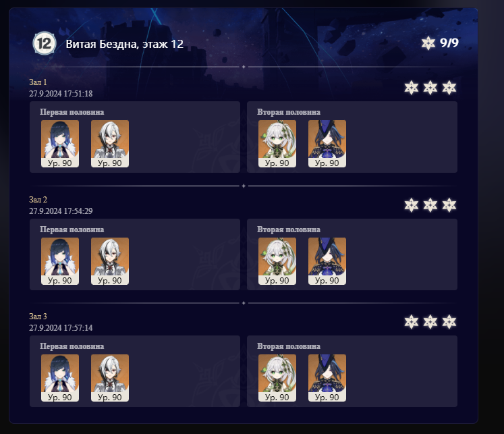Select white-haired character in Зал 2 first half
Image resolution: width=504 pixels, height=434 pixels.
[110, 261]
